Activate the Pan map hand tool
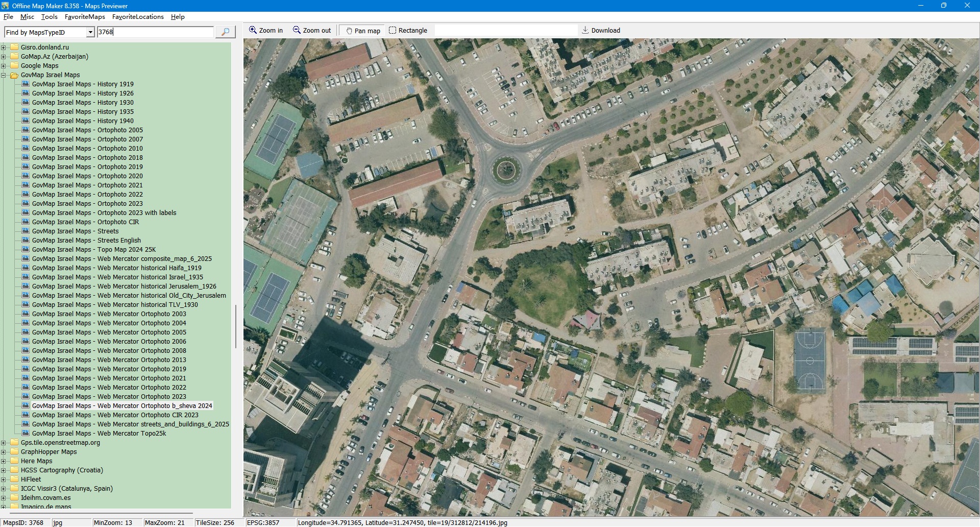980x527 pixels. click(363, 31)
